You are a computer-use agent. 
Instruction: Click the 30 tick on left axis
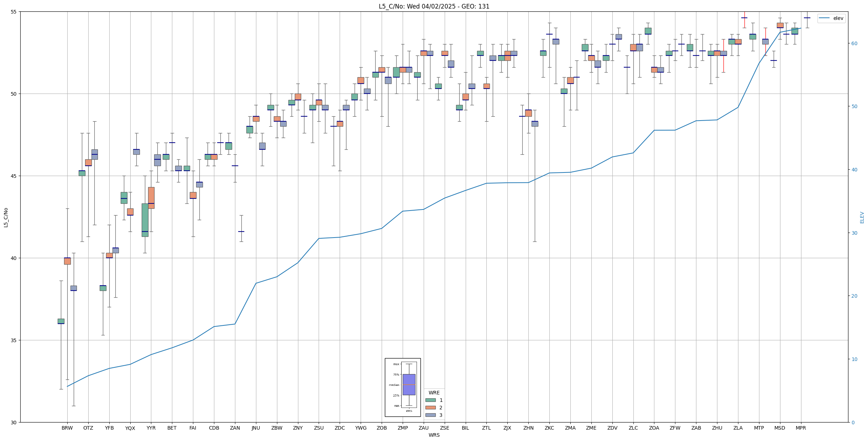14,423
